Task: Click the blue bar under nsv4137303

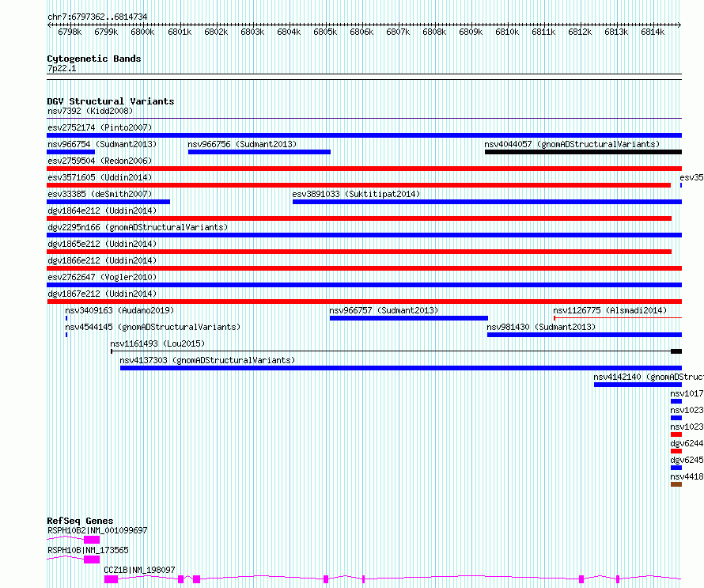Action: [x=401, y=368]
